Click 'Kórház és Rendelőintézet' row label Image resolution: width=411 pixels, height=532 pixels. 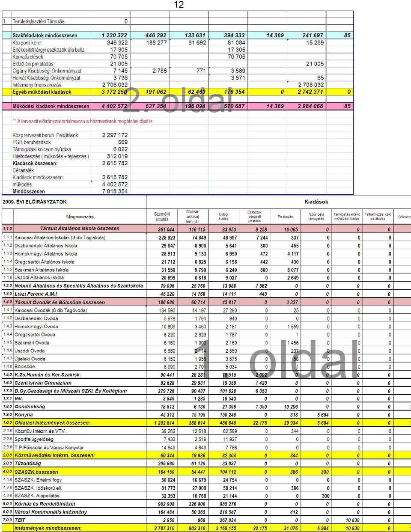coord(45,504)
